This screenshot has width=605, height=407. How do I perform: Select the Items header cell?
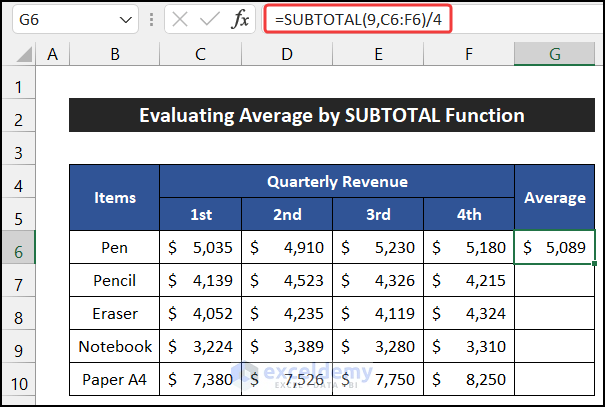tap(115, 197)
